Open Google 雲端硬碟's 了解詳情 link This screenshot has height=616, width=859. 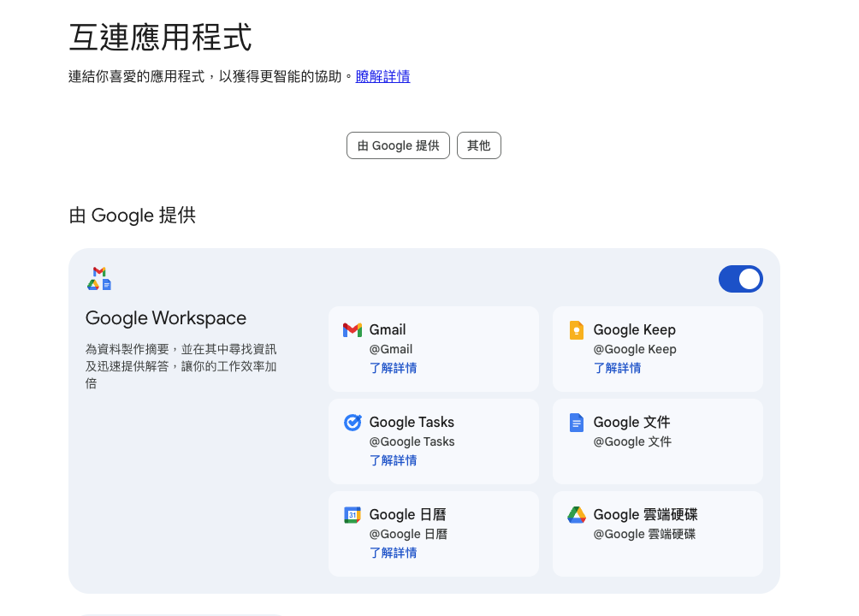pos(618,553)
